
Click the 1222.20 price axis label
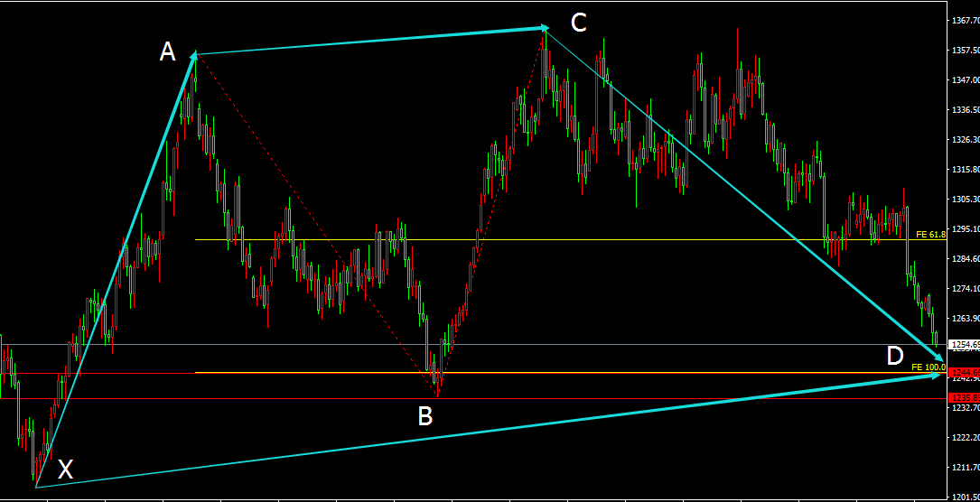pyautogui.click(x=966, y=438)
